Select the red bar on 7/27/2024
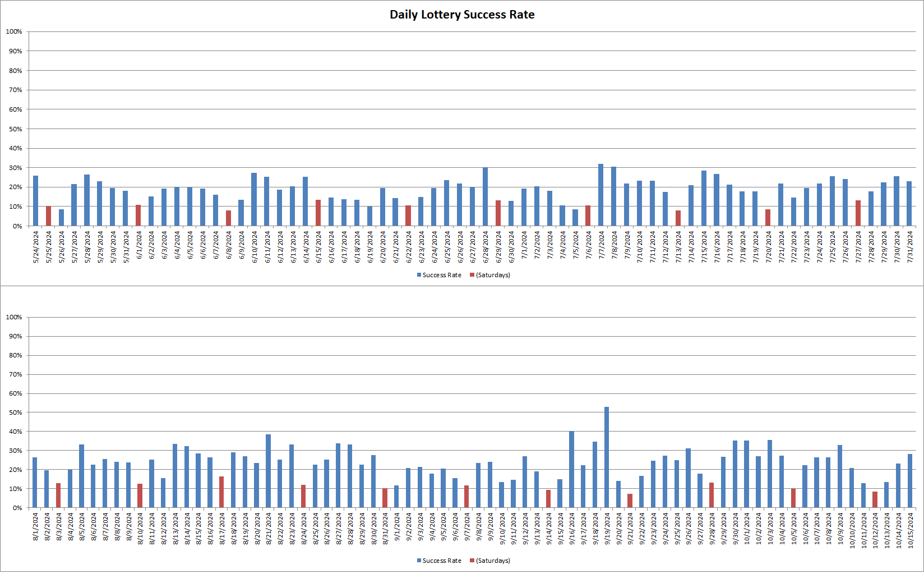 [859, 212]
